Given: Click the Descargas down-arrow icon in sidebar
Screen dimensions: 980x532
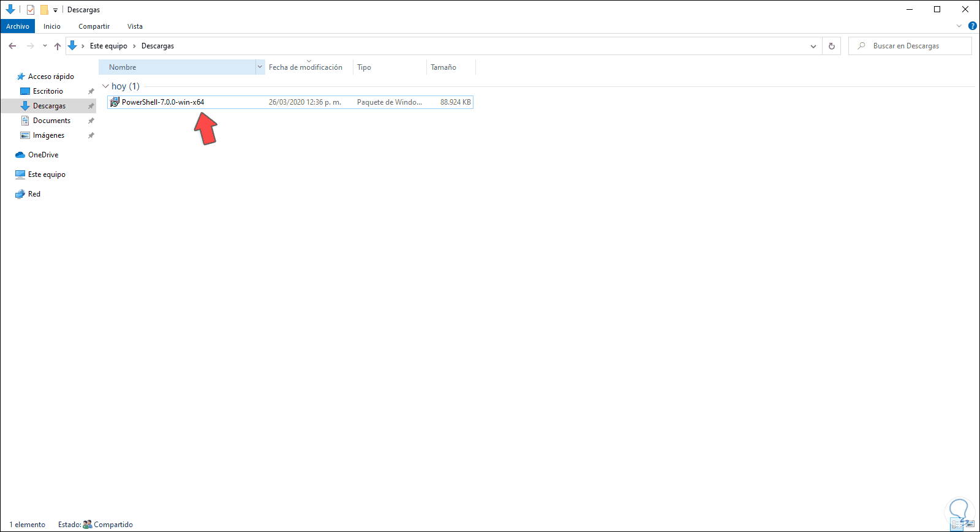Looking at the screenshot, I should click(25, 106).
